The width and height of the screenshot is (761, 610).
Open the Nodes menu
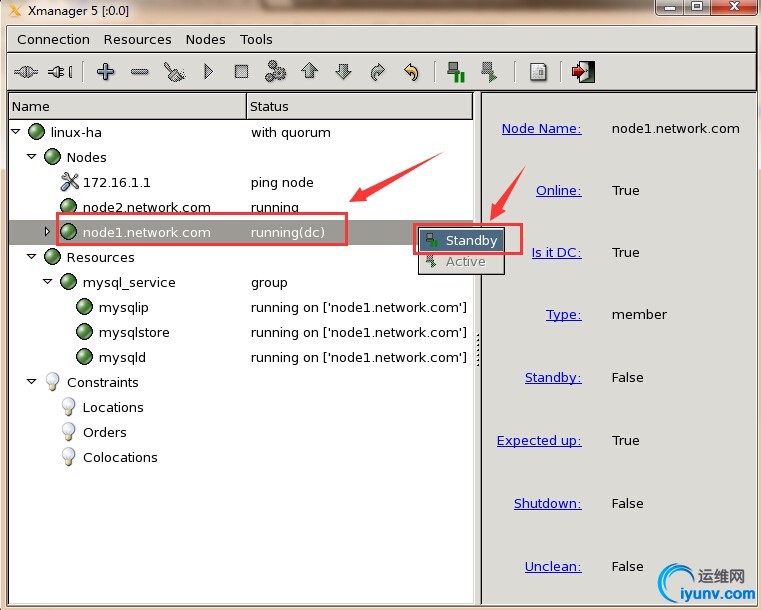[205, 39]
